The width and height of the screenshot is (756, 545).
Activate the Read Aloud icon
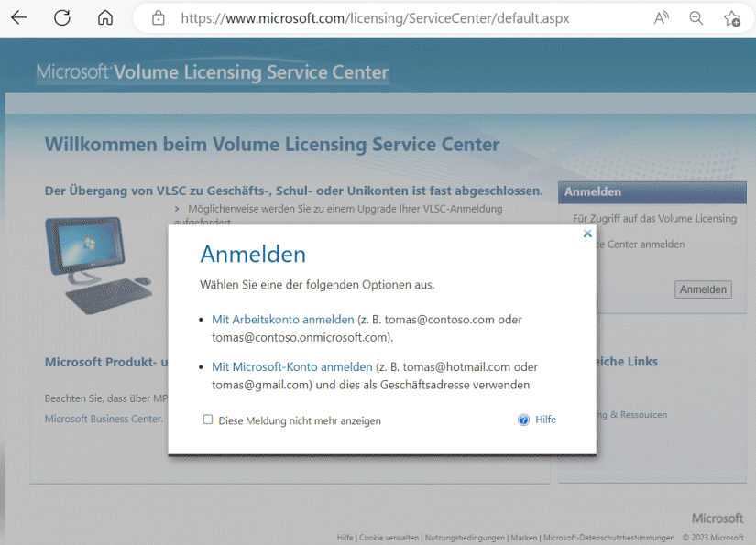(x=661, y=18)
